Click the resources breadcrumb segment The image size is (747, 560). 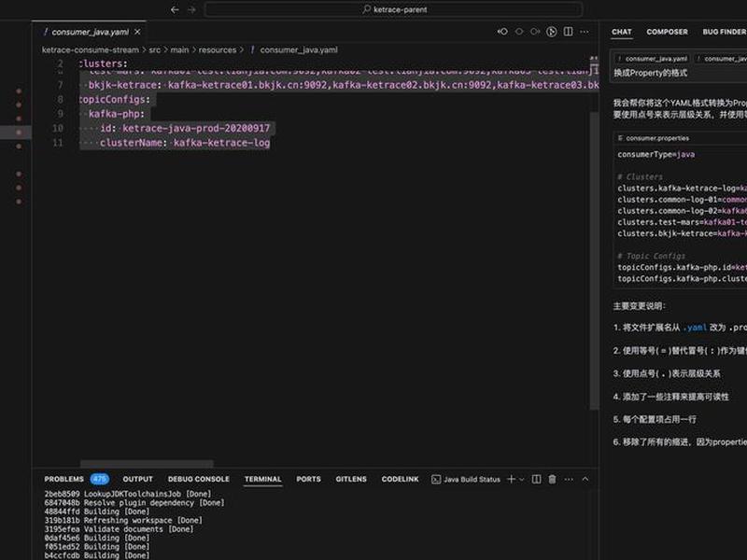pos(218,50)
